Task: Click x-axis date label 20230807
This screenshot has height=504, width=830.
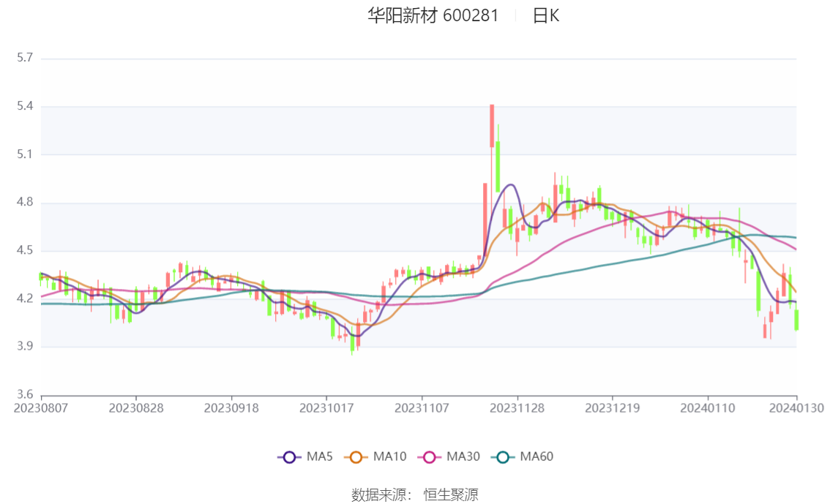Action: 41,408
